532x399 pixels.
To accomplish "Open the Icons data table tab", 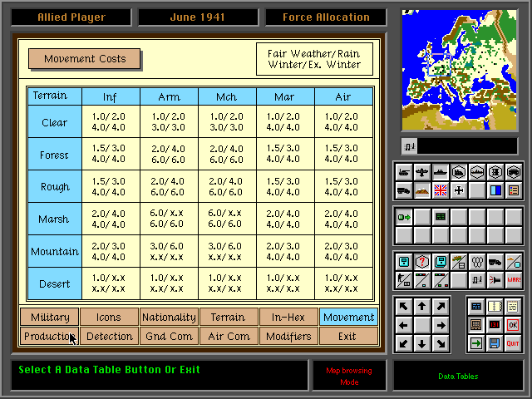I will (x=109, y=317).
